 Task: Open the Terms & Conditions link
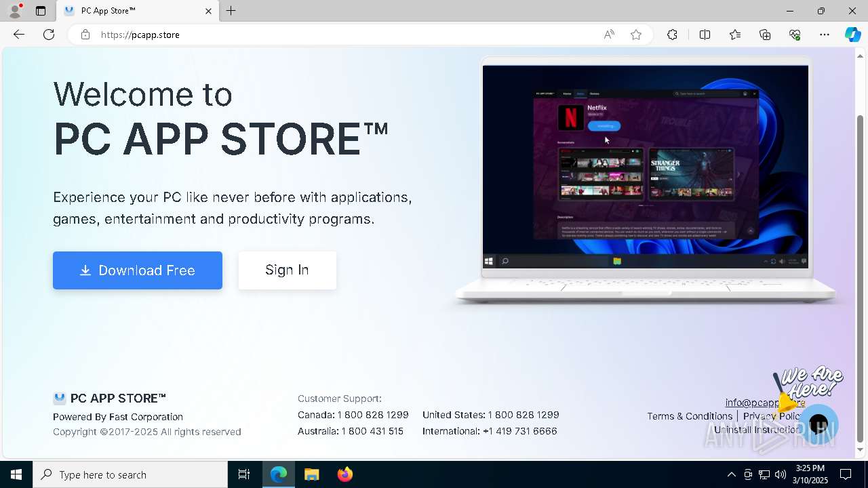pyautogui.click(x=690, y=416)
